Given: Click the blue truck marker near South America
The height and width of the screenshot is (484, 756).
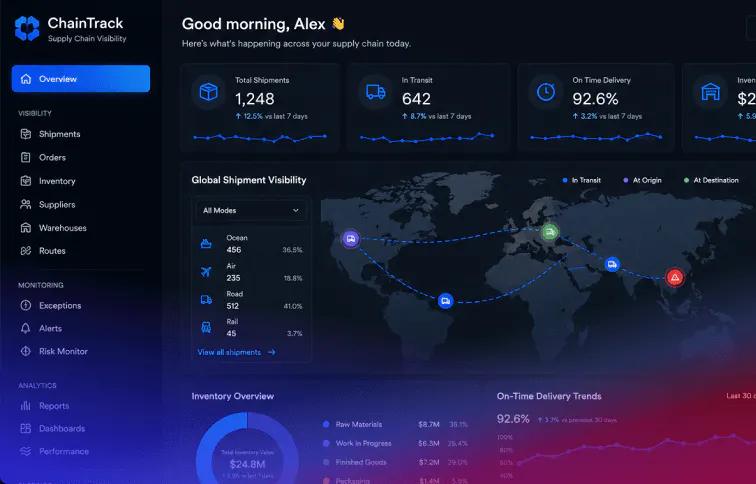Looking at the screenshot, I should point(446,301).
